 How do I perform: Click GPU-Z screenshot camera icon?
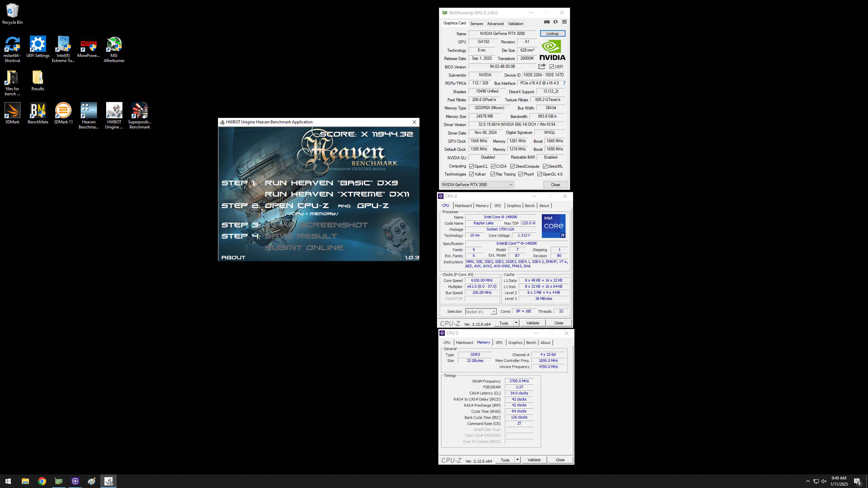(547, 22)
